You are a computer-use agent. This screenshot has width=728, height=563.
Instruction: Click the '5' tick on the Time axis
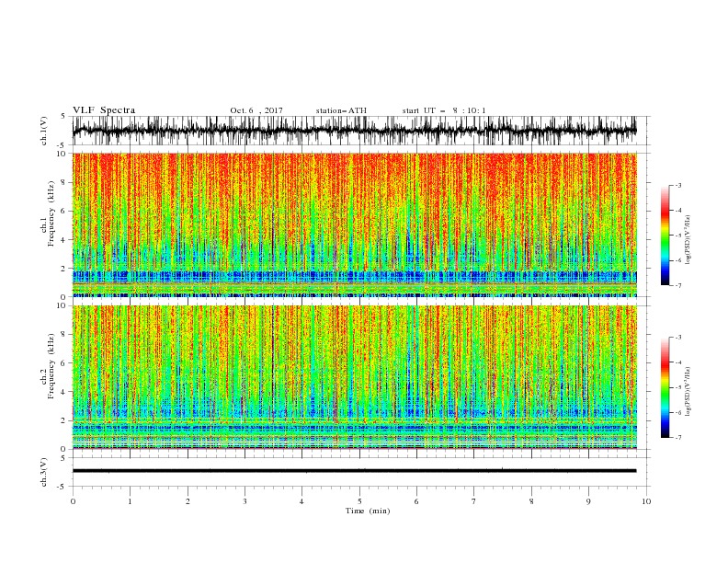pos(359,501)
